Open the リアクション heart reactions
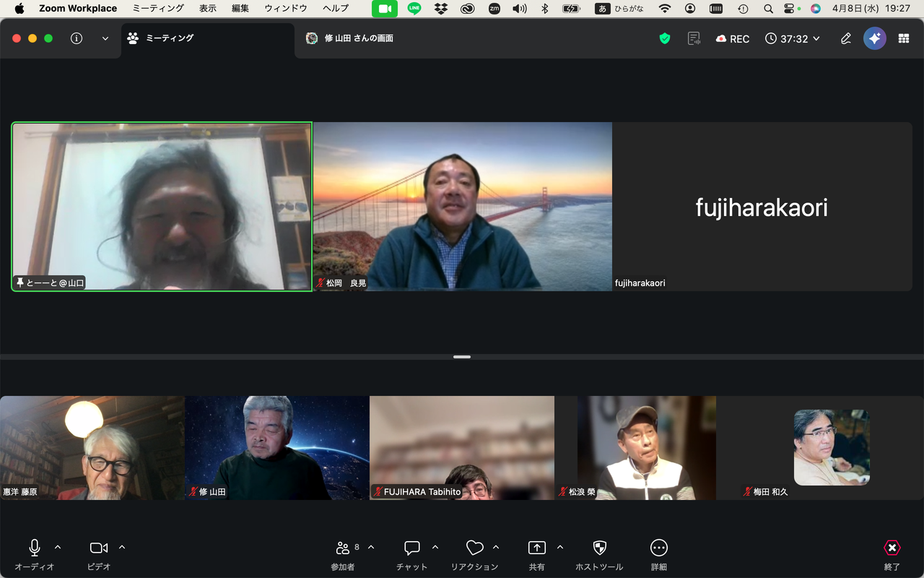 pos(474,555)
